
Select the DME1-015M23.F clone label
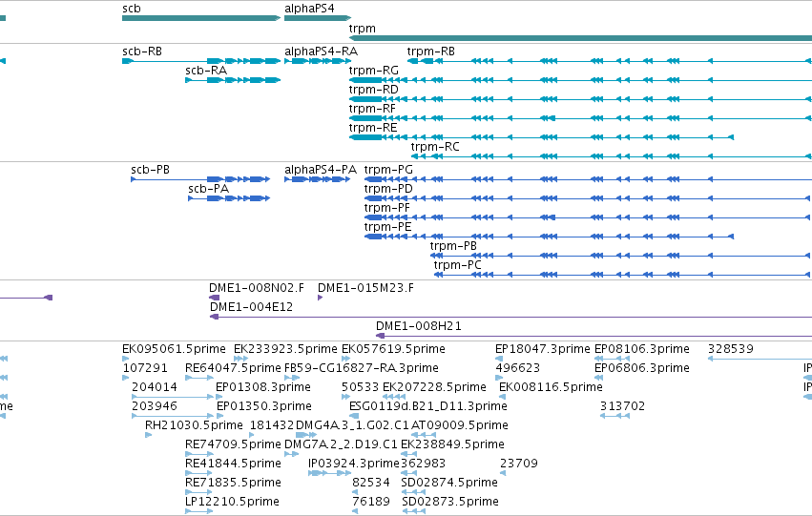pyautogui.click(x=365, y=288)
